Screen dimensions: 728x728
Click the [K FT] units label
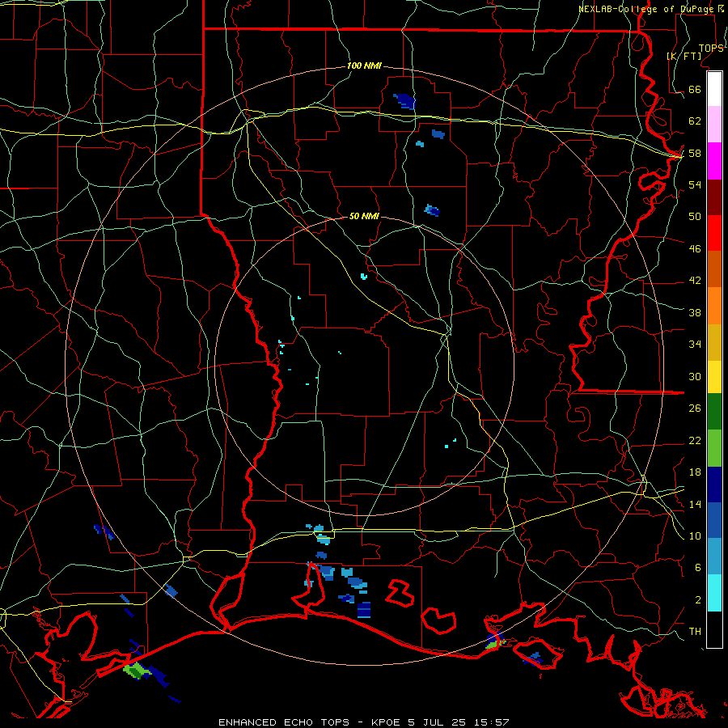click(x=684, y=56)
